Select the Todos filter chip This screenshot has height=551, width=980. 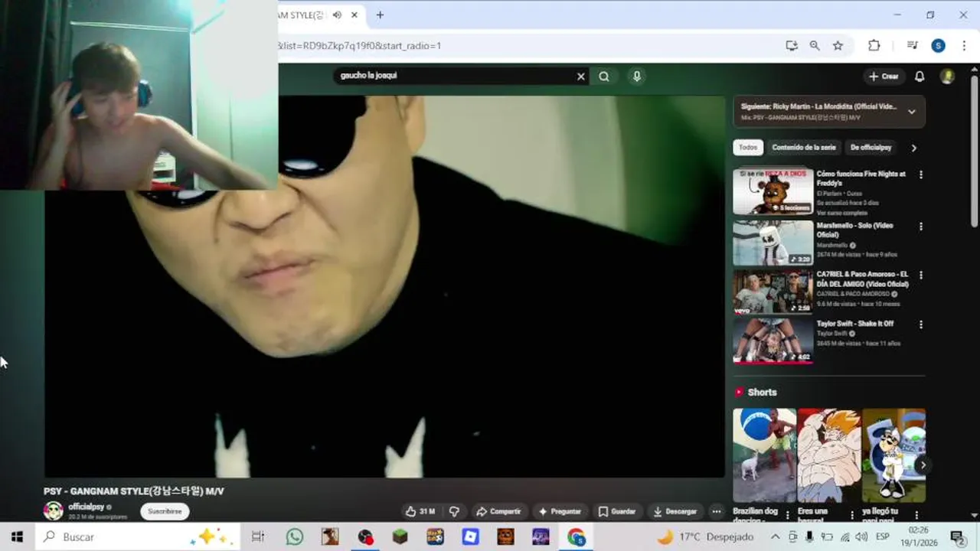pos(748,148)
